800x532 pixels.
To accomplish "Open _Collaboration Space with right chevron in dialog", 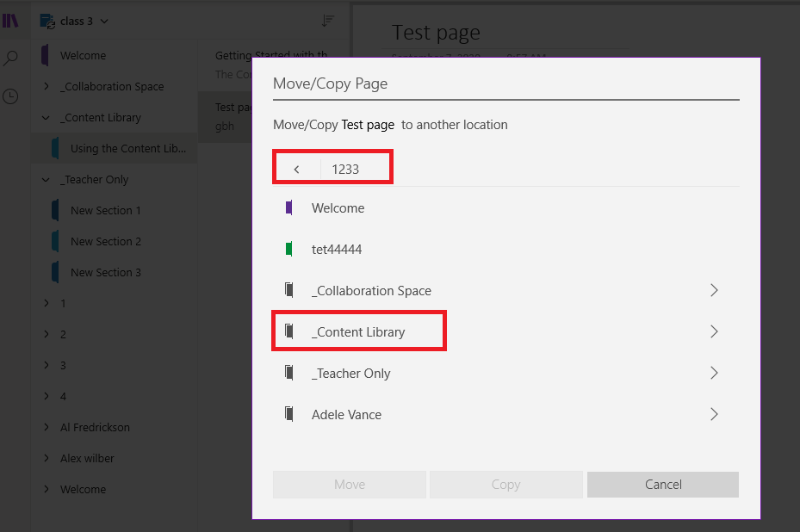I will tap(714, 290).
